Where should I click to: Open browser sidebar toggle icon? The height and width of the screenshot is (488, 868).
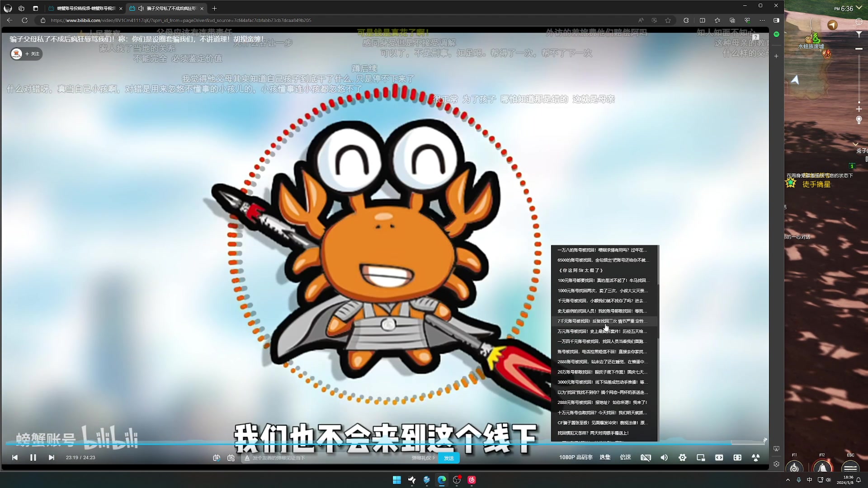(x=776, y=20)
